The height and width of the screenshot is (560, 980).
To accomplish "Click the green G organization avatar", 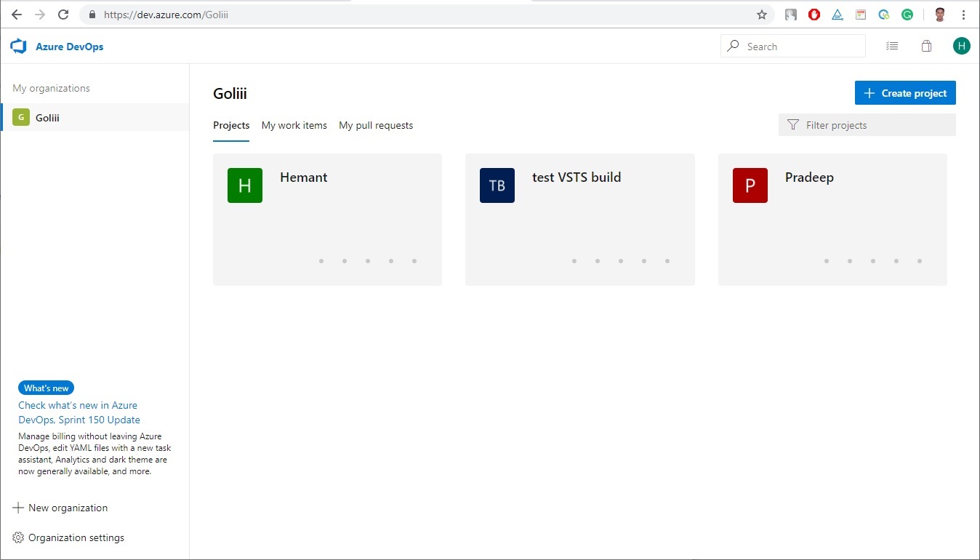I will pos(21,117).
